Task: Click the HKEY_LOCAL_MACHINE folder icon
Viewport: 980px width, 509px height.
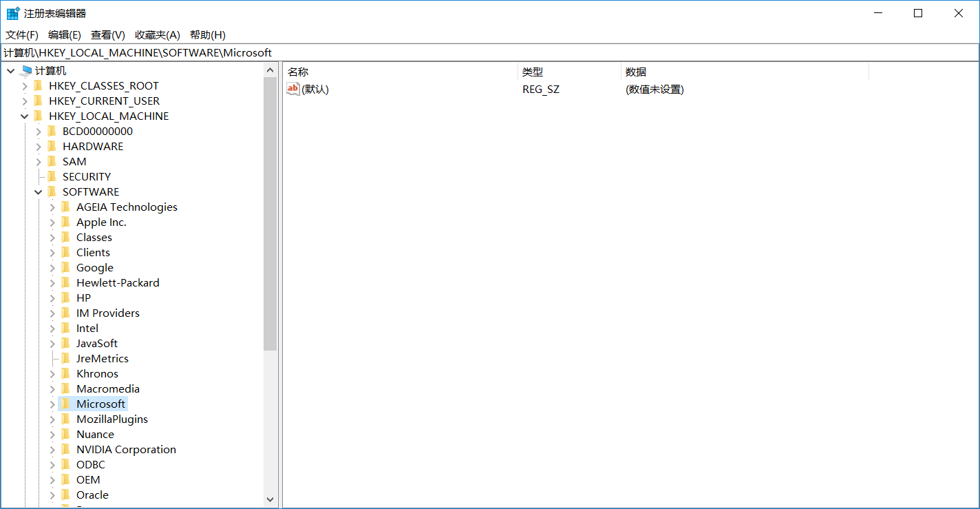Action: [39, 116]
